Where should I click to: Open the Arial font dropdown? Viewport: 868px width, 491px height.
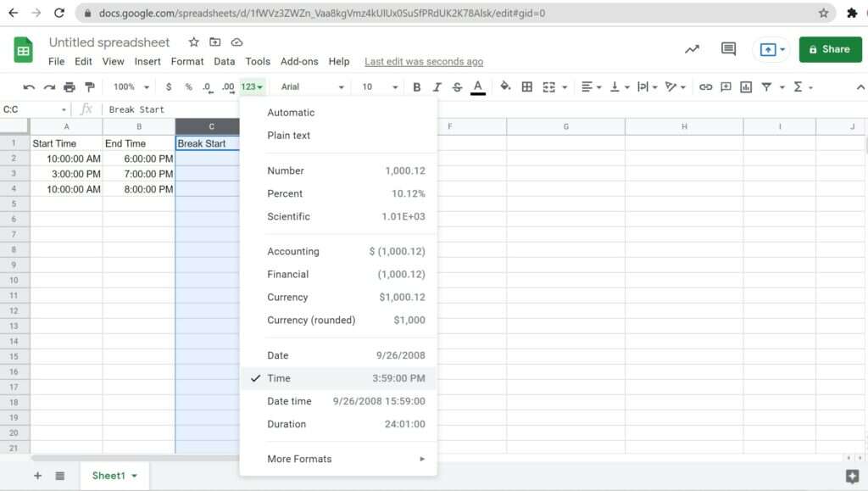point(312,86)
